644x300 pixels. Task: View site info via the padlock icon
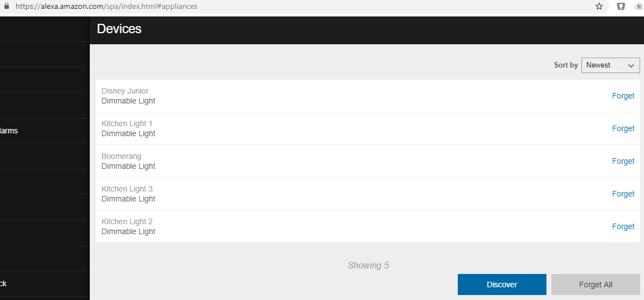point(7,6)
